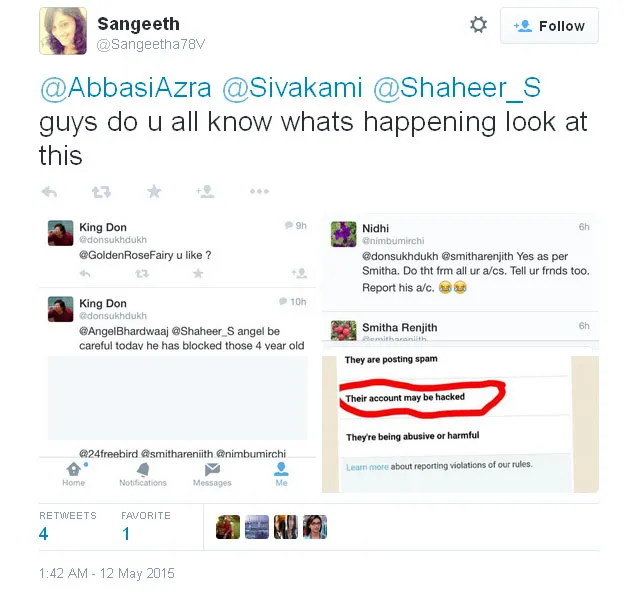Open the @Sivakami mention link
Image resolution: width=639 pixels, height=591 pixels.
coord(292,88)
